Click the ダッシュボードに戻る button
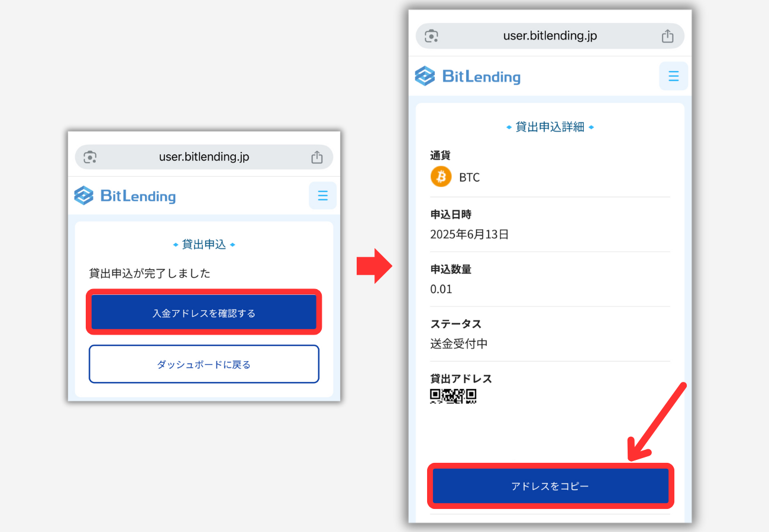The width and height of the screenshot is (769, 532). [x=204, y=364]
